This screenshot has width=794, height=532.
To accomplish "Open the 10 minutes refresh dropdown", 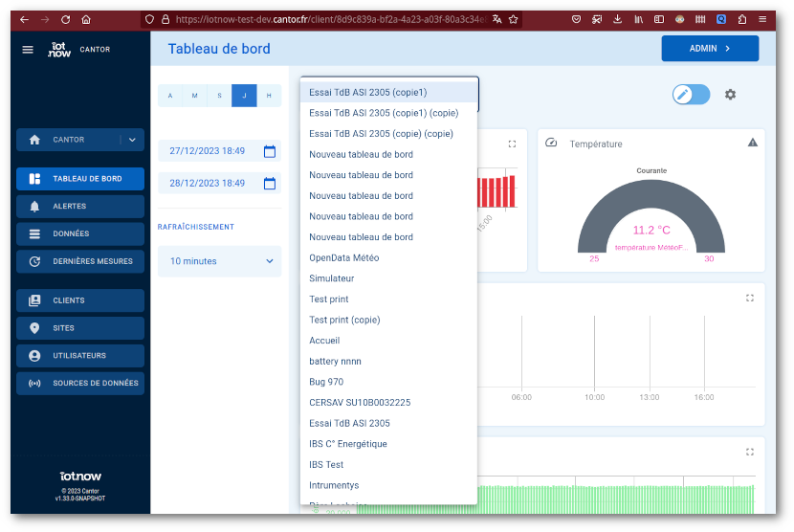I will click(x=219, y=261).
